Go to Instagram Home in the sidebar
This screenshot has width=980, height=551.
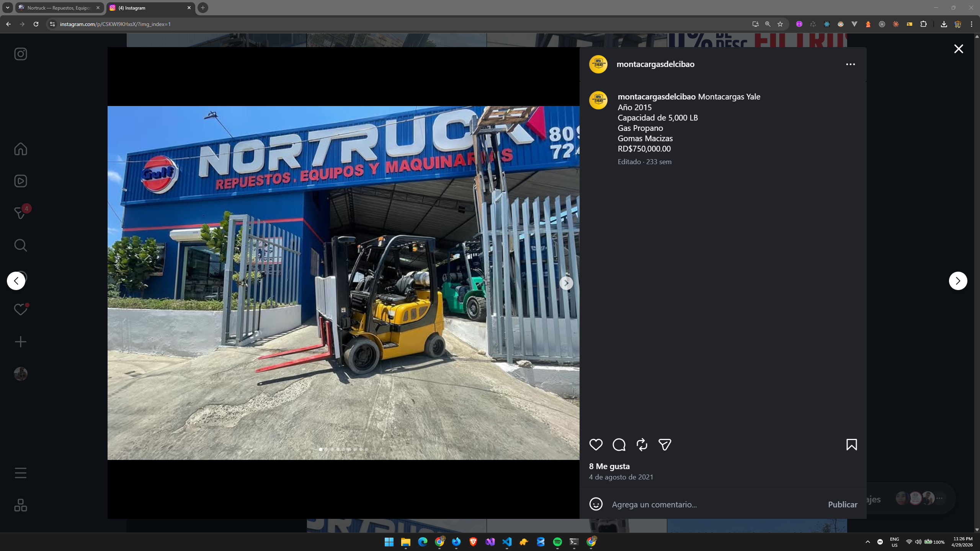point(21,149)
